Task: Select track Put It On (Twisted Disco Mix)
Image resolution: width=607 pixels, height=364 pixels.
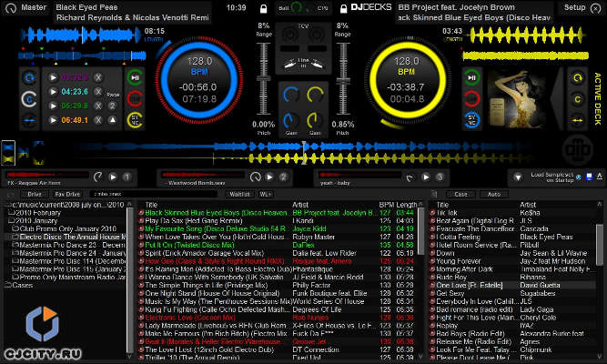Action: point(189,245)
